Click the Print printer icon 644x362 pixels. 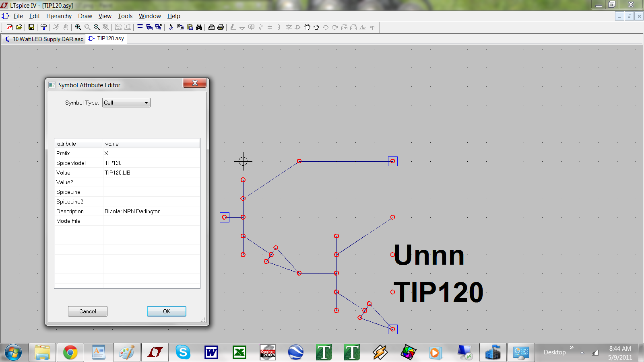(x=221, y=27)
